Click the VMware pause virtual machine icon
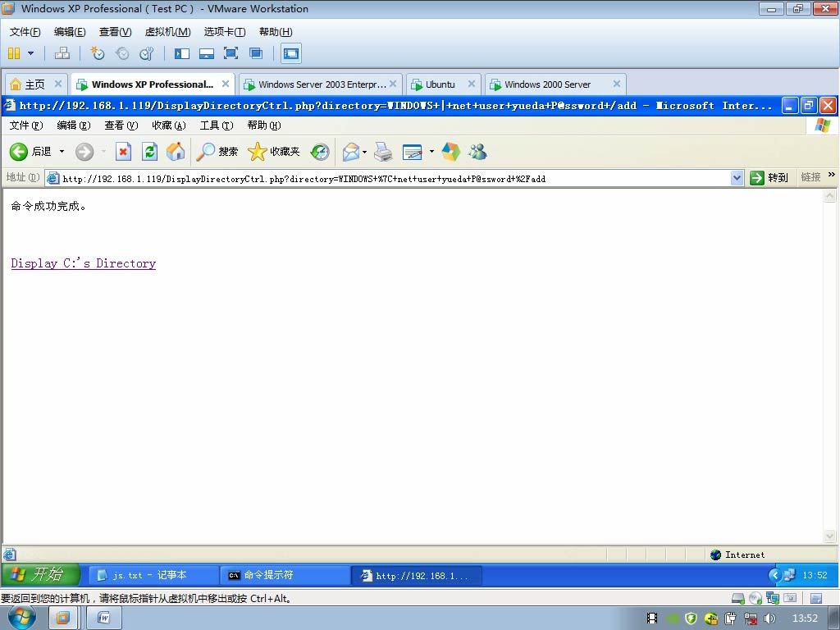 tap(14, 53)
